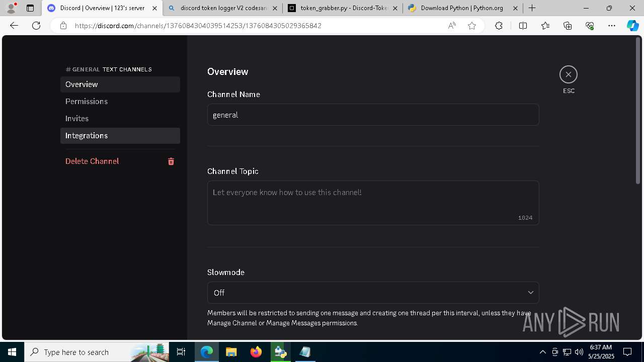Open the volume control in tray

tap(579, 352)
